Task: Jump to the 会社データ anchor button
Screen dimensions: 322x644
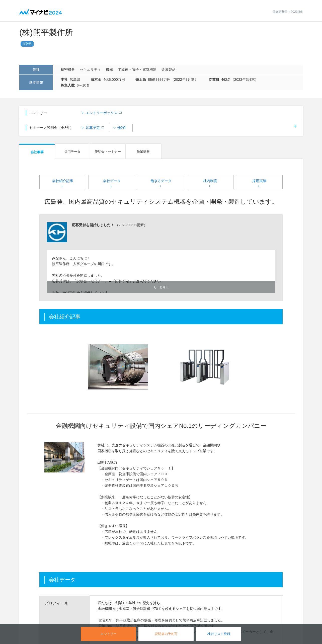Action: coord(112,182)
